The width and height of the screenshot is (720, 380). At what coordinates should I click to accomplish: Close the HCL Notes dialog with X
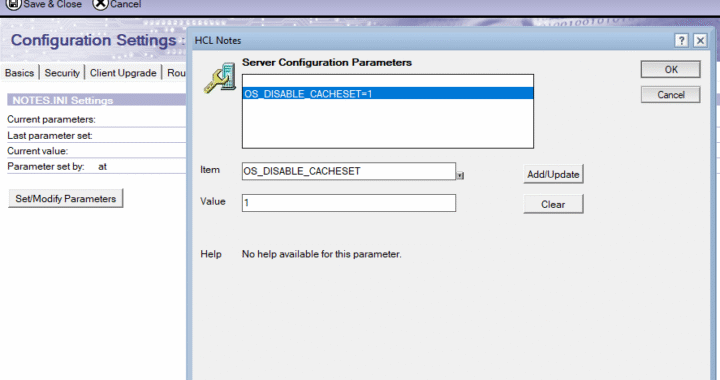coord(700,41)
